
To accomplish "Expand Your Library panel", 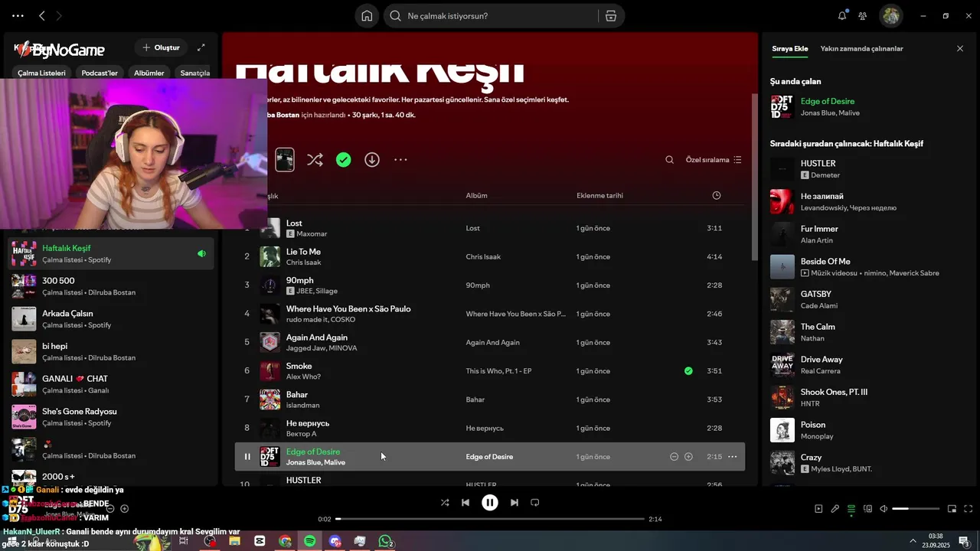I will point(201,47).
